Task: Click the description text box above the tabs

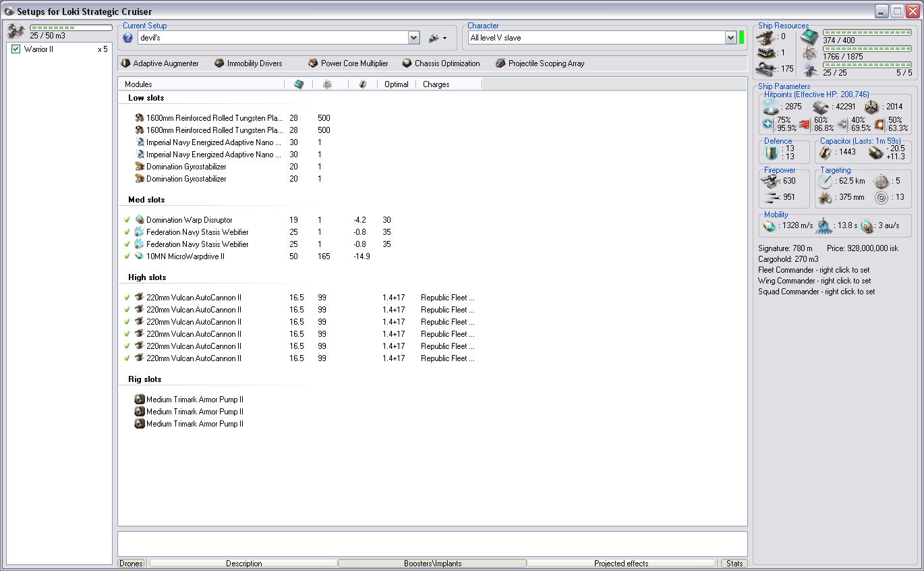Action: coord(432,544)
